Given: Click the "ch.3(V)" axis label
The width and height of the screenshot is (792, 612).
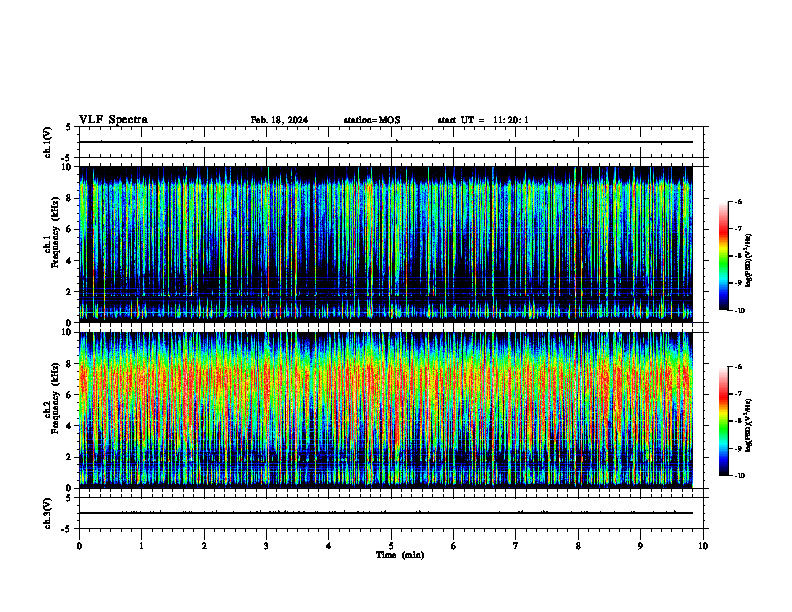Looking at the screenshot, I should 48,513.
